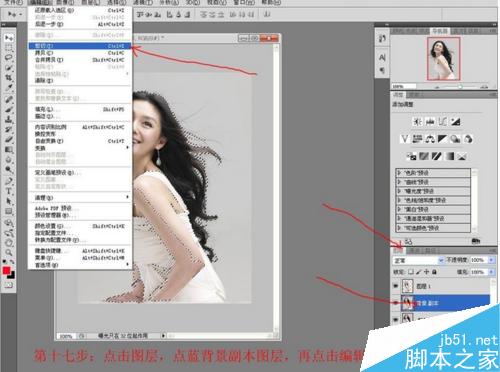Enable lock position in Layers panel
Image resolution: width=500 pixels, height=372 pixels.
(427, 272)
